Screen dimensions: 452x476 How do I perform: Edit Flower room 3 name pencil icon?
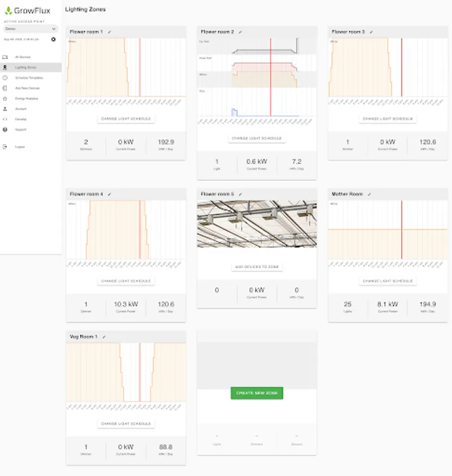pyautogui.click(x=371, y=32)
